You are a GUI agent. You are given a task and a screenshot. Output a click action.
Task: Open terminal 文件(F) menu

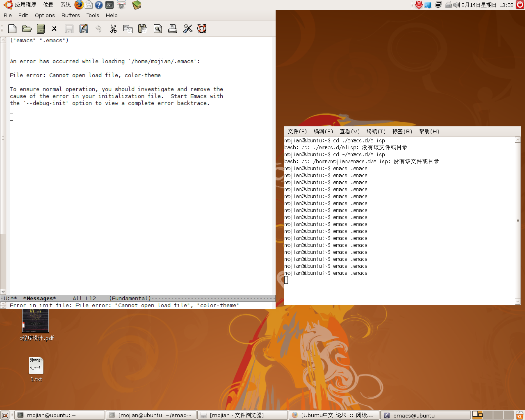click(x=297, y=131)
